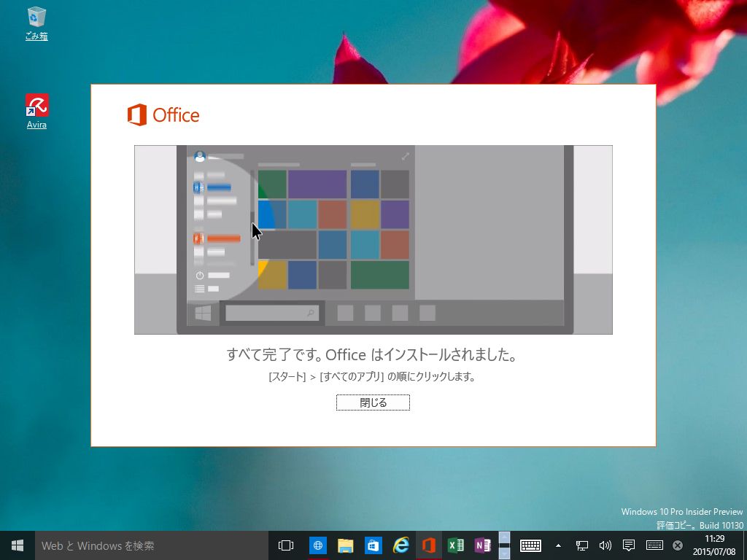Click the Start menu illustration in Office dialog
The image size is (747, 560).
point(373,239)
